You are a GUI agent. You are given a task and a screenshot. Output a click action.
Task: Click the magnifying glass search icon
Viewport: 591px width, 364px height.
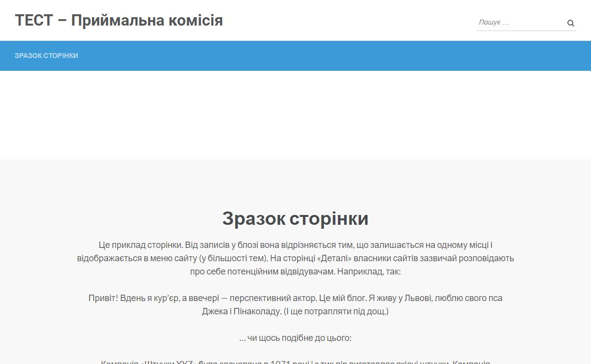coord(571,23)
